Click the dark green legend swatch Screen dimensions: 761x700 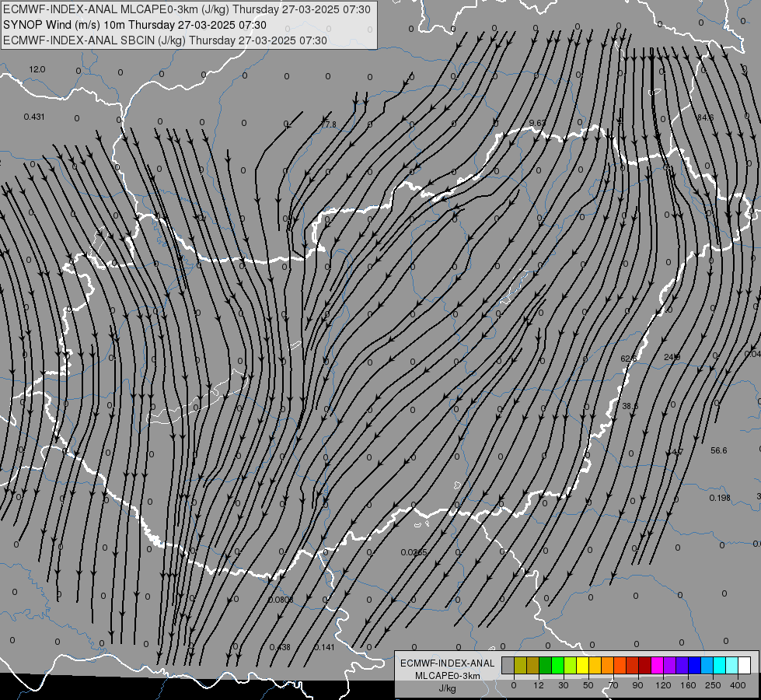click(x=546, y=665)
